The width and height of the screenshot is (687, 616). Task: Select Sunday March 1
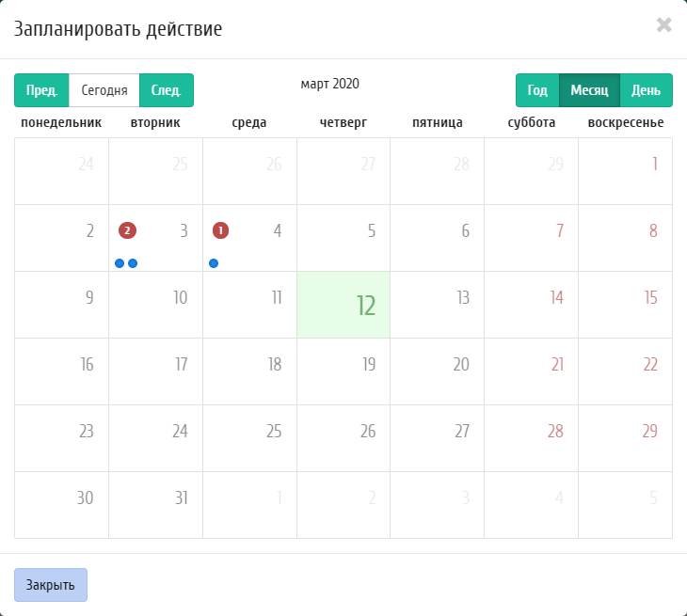click(625, 171)
